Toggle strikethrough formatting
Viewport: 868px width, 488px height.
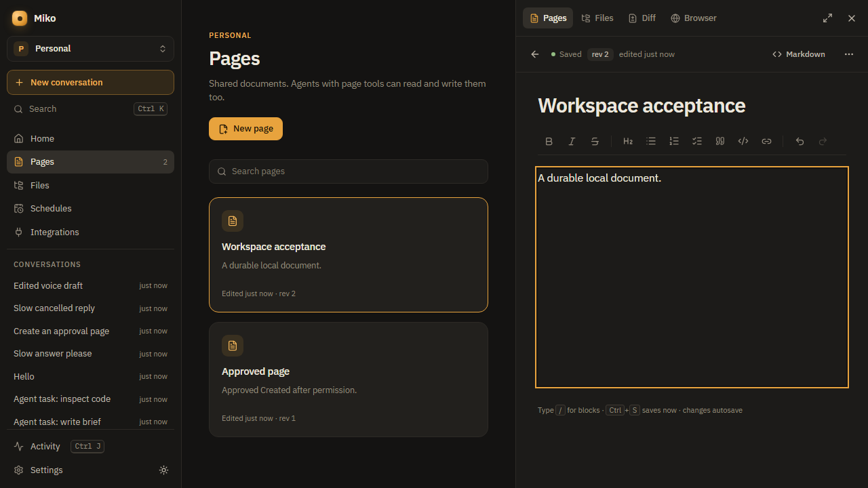595,141
